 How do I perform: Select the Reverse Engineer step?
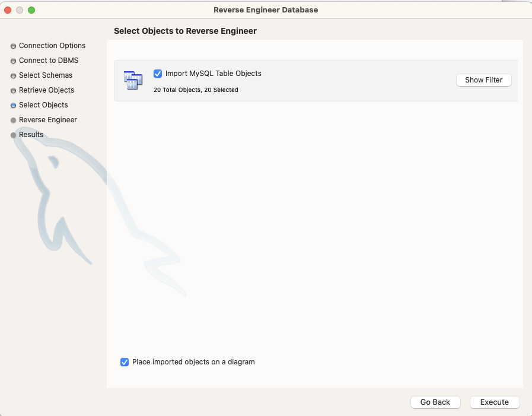[48, 120]
